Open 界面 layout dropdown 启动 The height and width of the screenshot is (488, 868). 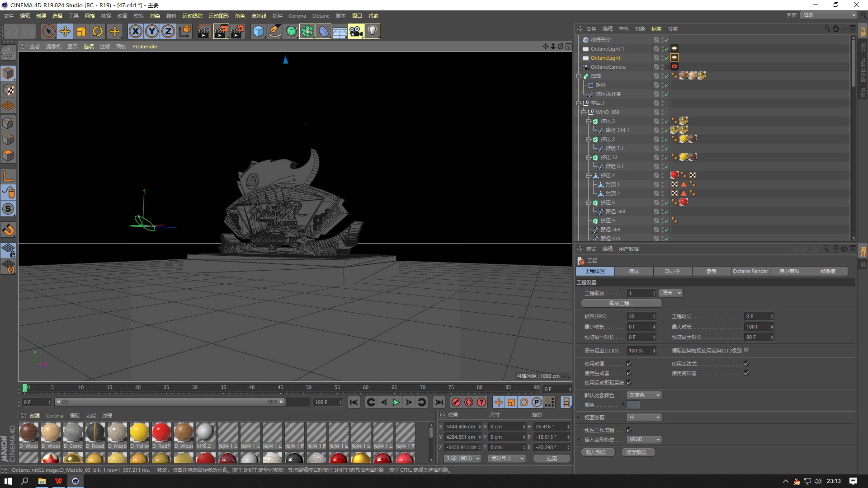(829, 15)
